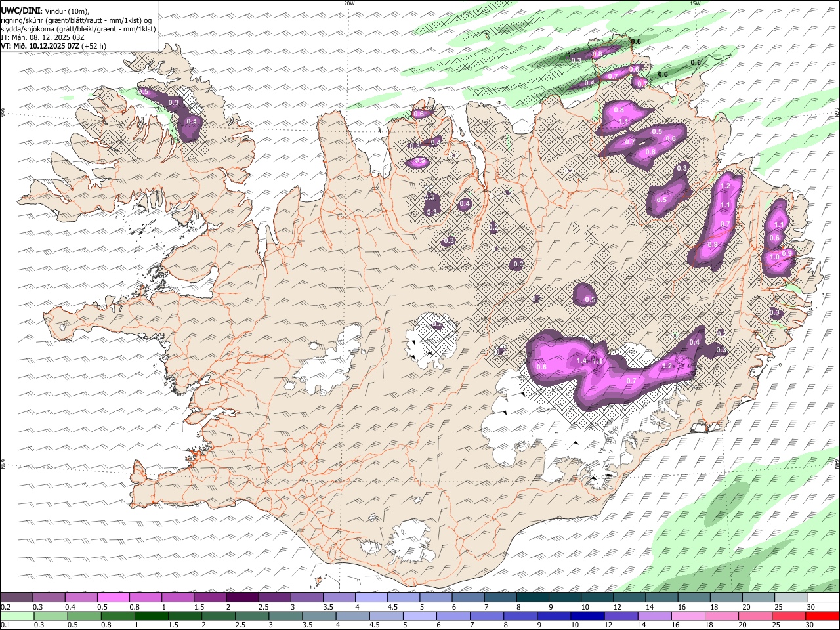Screen dimensions: 840x630
Task: Click the dusky mauve 0.2 swatch starting top legend row
Action: [16, 598]
